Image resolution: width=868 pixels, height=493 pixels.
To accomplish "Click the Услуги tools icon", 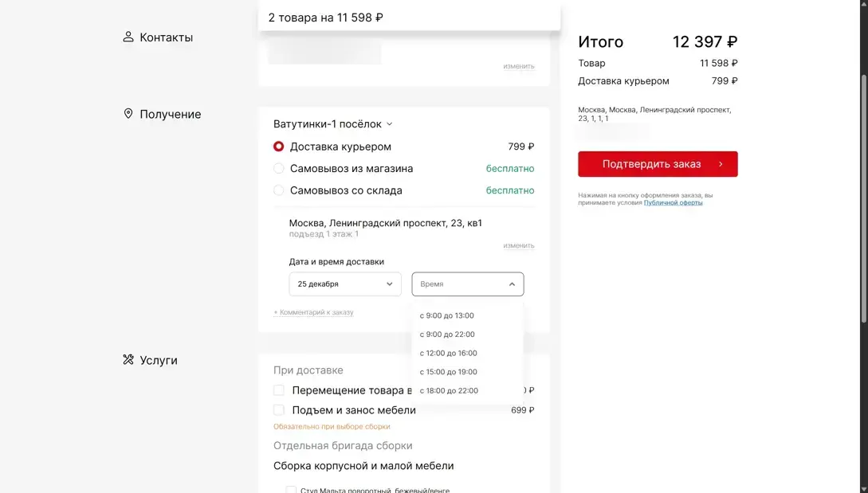I will 128,360.
